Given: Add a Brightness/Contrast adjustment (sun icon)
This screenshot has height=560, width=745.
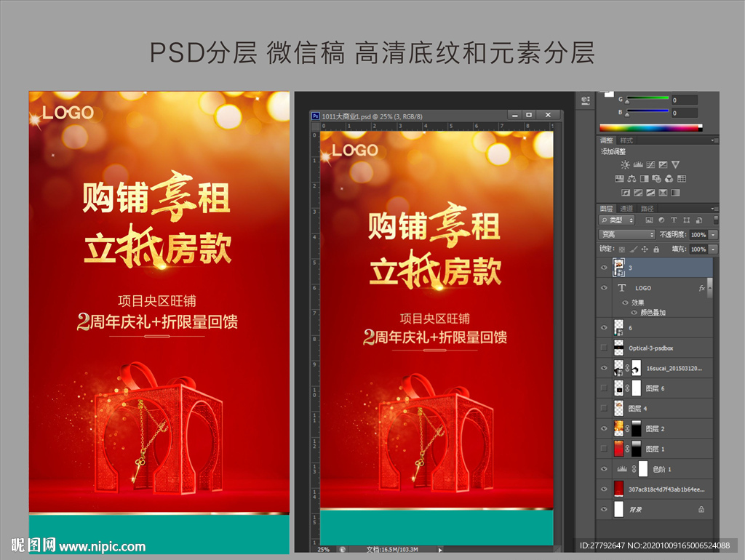Looking at the screenshot, I should tap(625, 165).
